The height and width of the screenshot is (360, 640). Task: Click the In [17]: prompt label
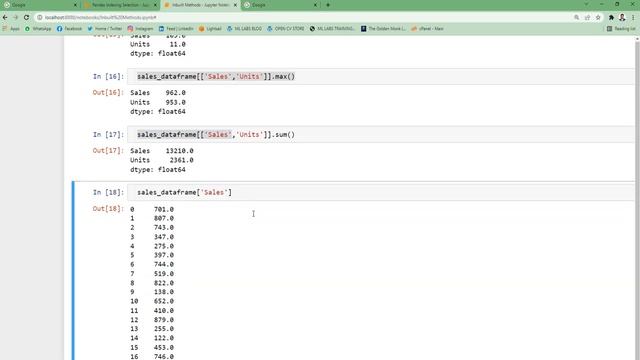point(108,135)
